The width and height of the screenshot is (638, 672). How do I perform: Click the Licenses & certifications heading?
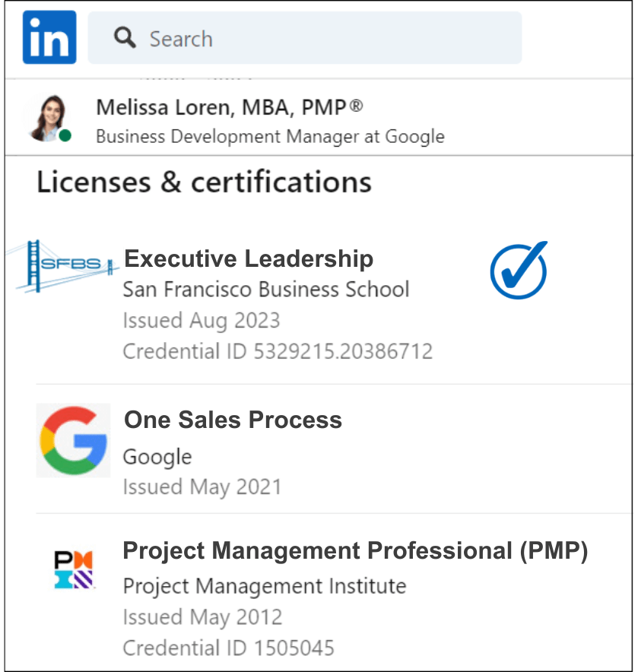point(204,182)
